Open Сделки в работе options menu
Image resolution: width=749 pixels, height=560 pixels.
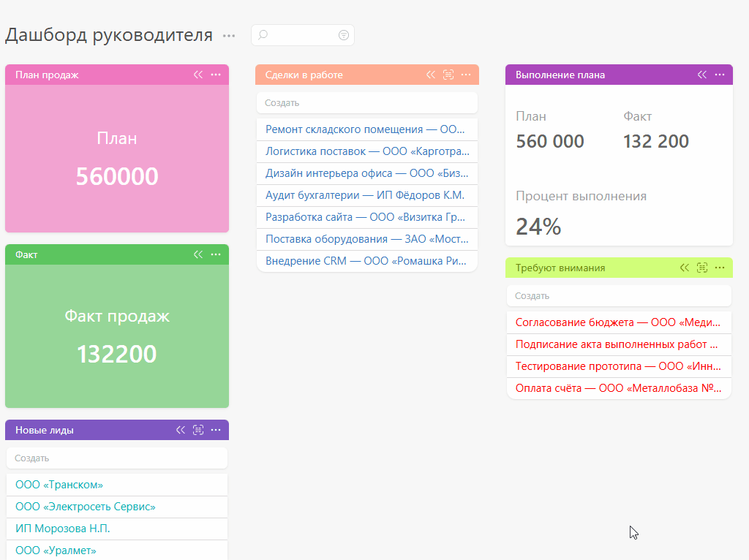click(x=466, y=75)
